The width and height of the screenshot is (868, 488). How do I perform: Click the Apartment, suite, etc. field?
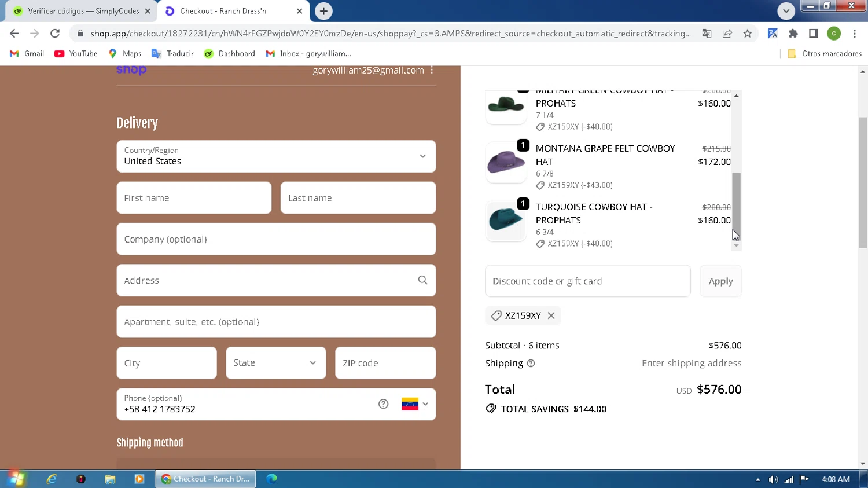[276, 322]
